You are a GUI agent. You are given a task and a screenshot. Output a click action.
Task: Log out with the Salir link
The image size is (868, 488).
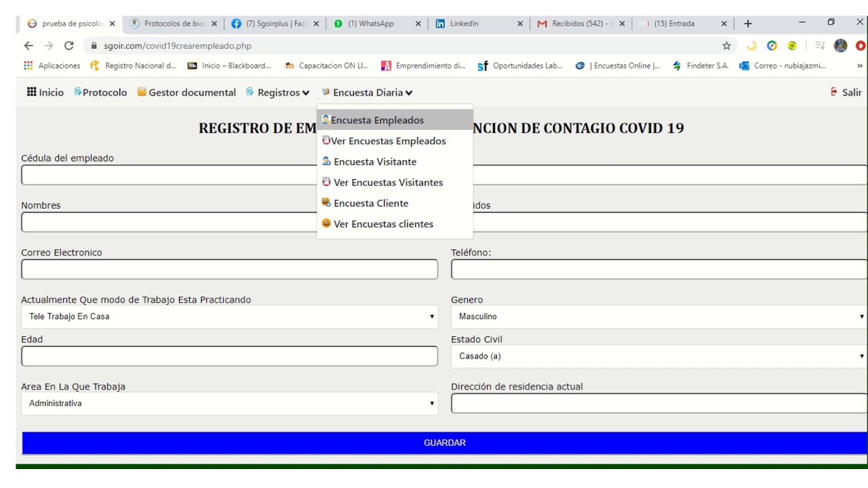pyautogui.click(x=846, y=92)
